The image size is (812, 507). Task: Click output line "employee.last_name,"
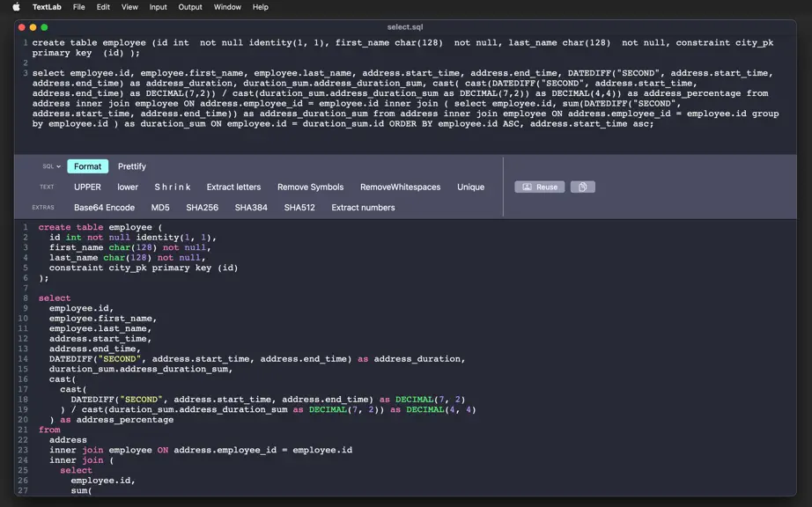(x=100, y=328)
